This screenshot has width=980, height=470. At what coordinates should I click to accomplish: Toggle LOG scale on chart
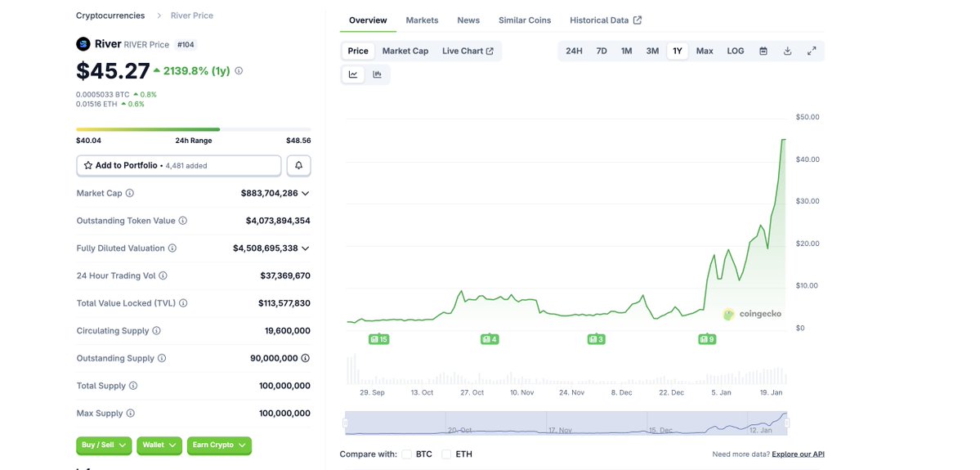coord(736,51)
